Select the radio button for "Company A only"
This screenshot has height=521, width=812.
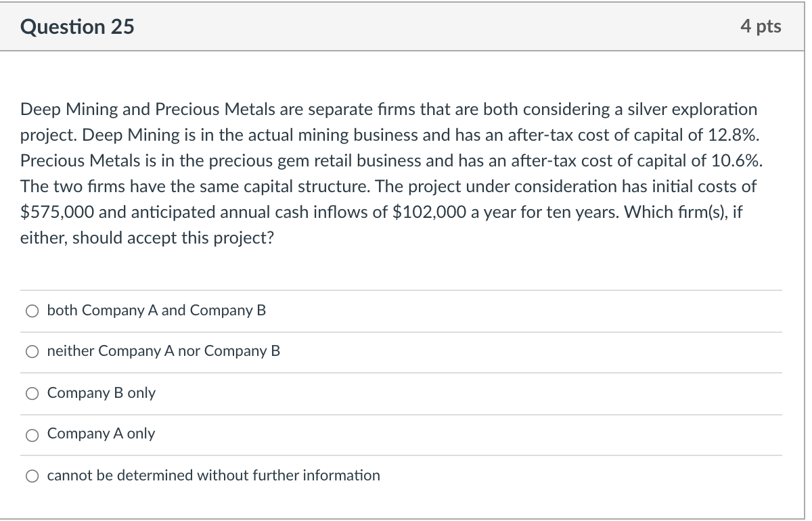[32, 434]
